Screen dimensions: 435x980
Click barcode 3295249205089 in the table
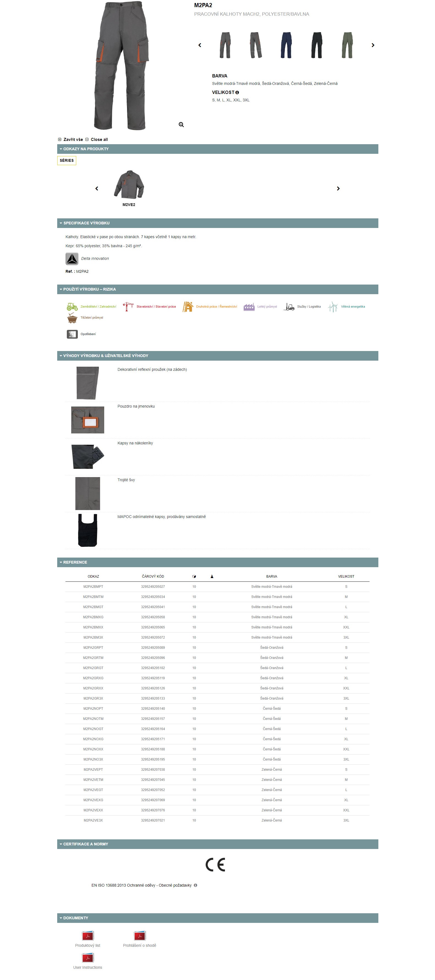click(153, 647)
